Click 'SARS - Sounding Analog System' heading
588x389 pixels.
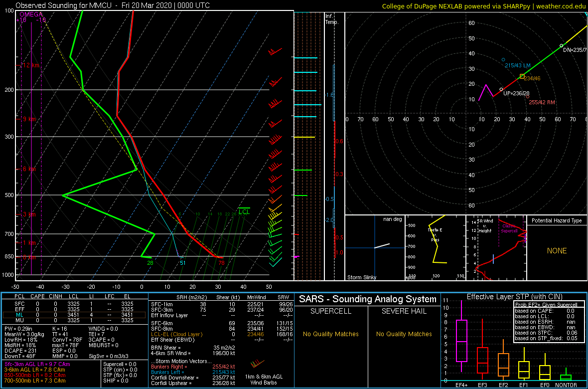368,299
